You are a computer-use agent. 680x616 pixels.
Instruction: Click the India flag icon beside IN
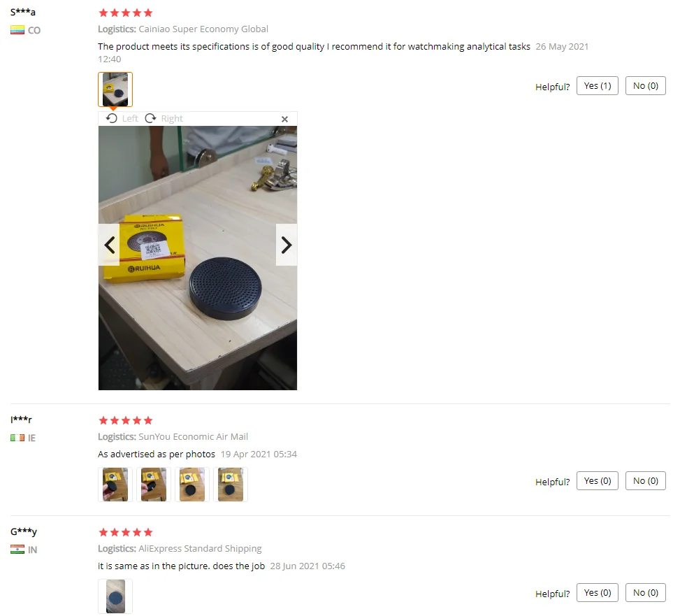pyautogui.click(x=17, y=549)
